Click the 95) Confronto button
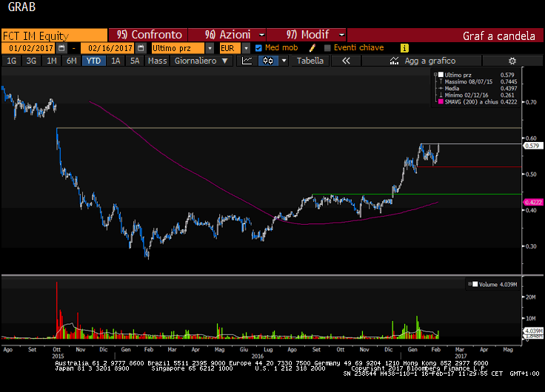Screen dimensions: 545x392 click(x=149, y=35)
